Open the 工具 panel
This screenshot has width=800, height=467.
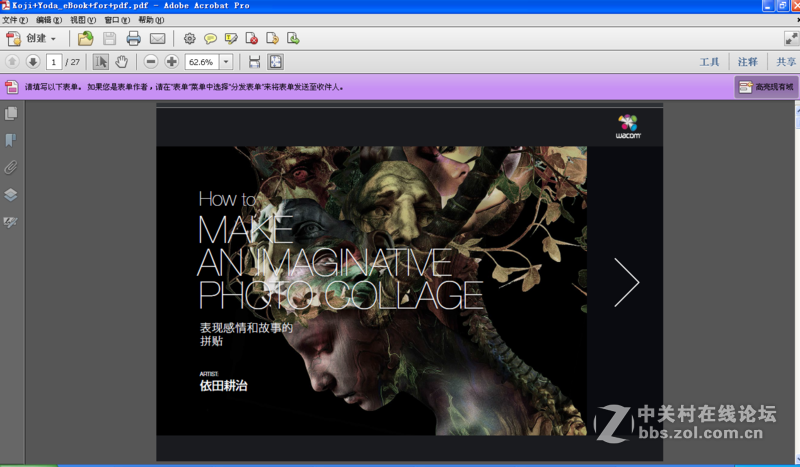pyautogui.click(x=709, y=62)
